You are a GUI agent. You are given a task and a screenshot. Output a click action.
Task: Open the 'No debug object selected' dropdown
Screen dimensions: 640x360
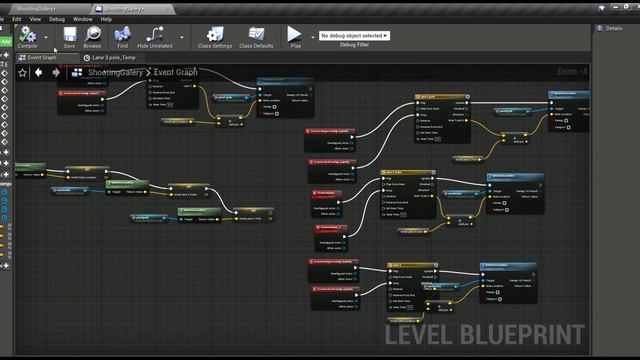[x=354, y=36]
